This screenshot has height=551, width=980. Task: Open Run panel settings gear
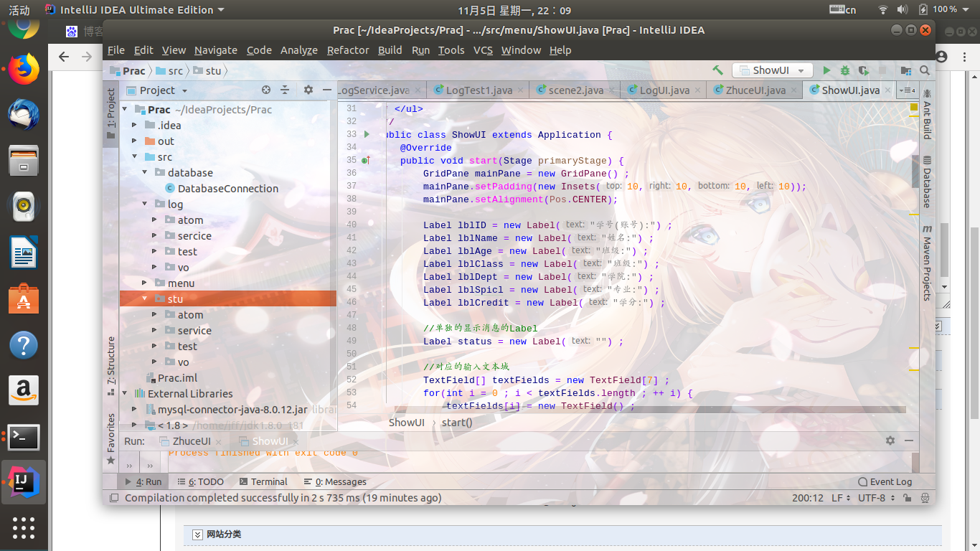pos(890,441)
